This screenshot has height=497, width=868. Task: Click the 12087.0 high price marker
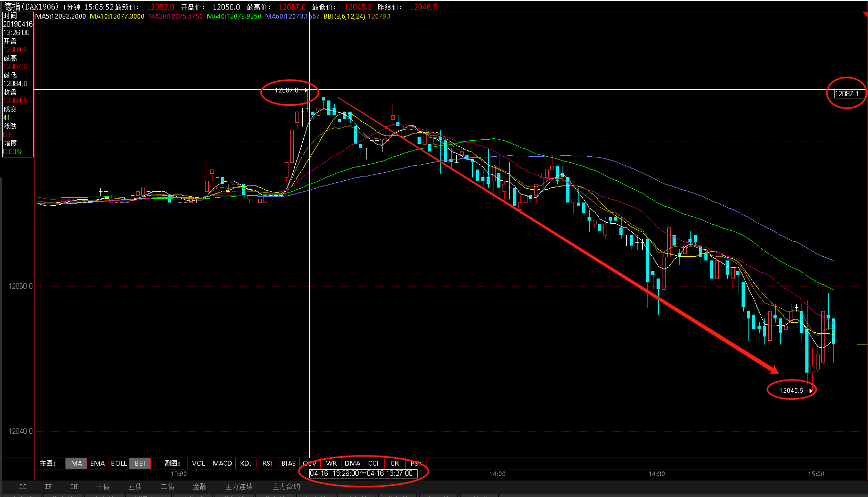(x=286, y=90)
